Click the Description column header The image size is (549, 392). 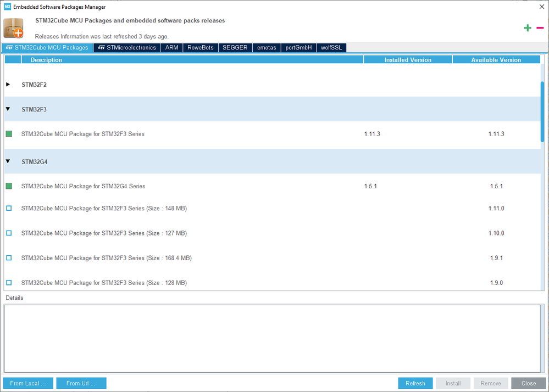click(192, 60)
